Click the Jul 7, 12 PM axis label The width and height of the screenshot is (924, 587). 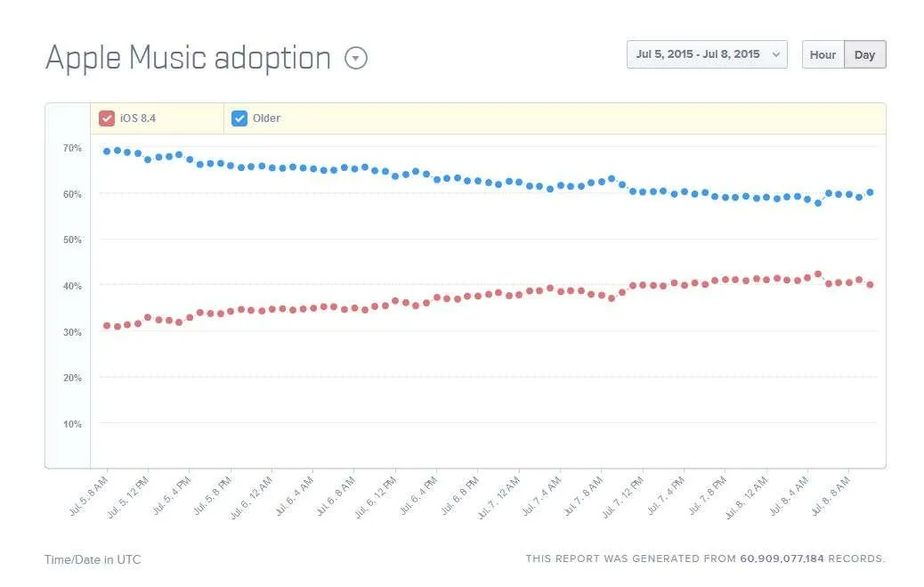pos(623,497)
